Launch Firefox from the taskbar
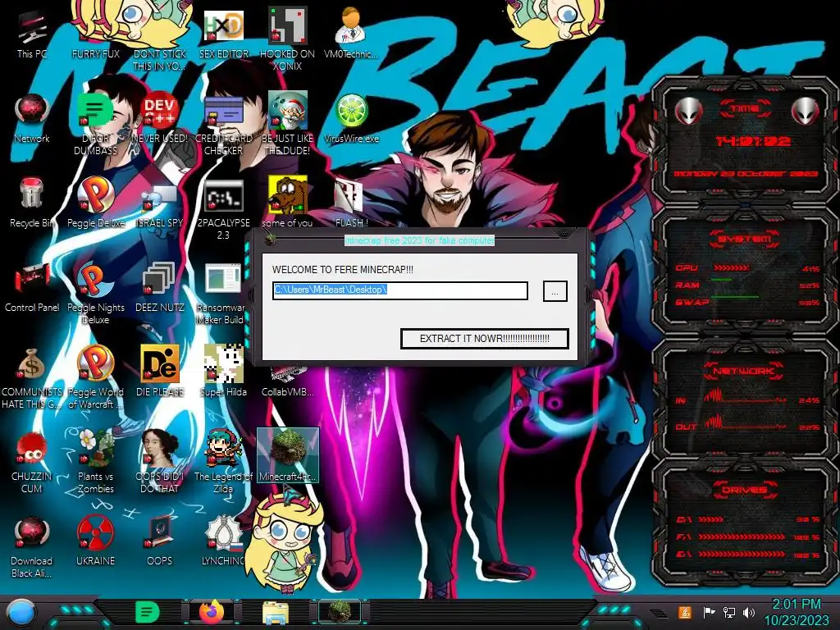The image size is (840, 630). (212, 612)
